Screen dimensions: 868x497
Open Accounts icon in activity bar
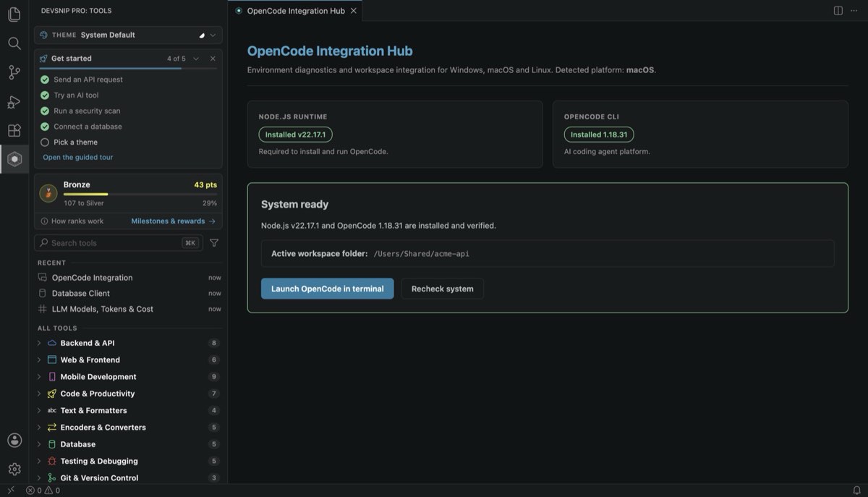coord(14,440)
